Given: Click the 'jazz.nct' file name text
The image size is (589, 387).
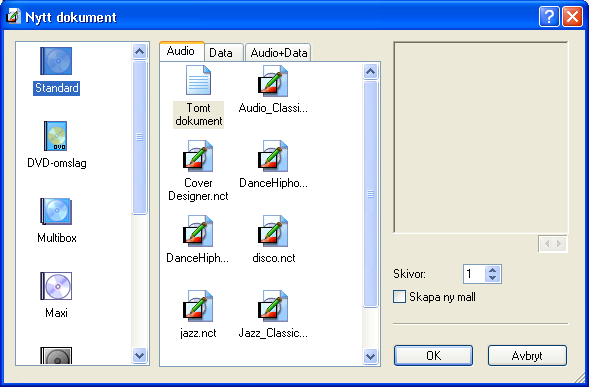Looking at the screenshot, I should (198, 333).
